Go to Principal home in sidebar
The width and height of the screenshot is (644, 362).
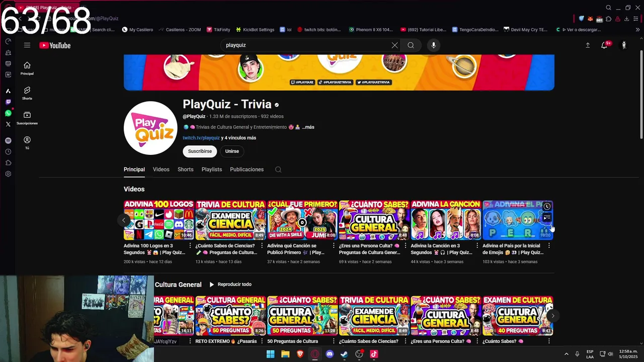tap(27, 68)
